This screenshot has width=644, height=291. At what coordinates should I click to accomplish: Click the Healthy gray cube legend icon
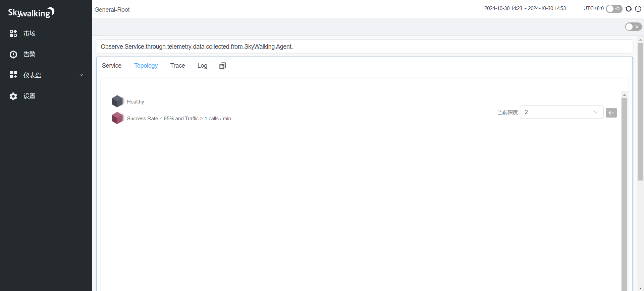117,101
